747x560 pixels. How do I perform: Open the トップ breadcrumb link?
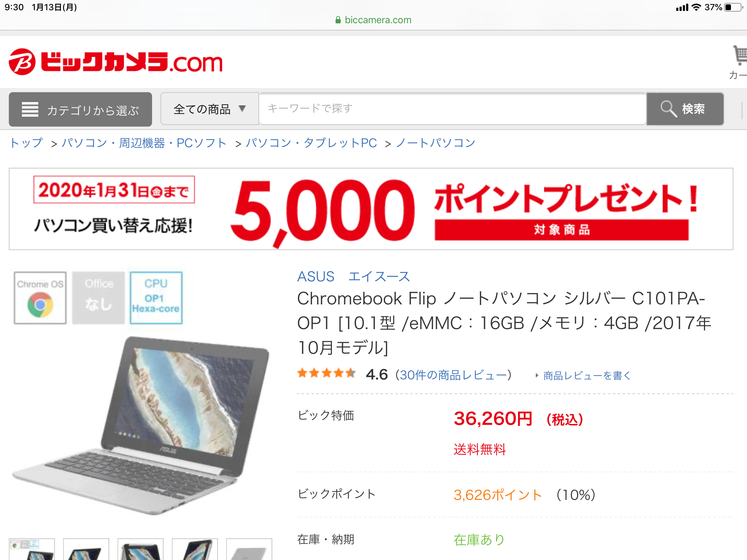click(26, 143)
